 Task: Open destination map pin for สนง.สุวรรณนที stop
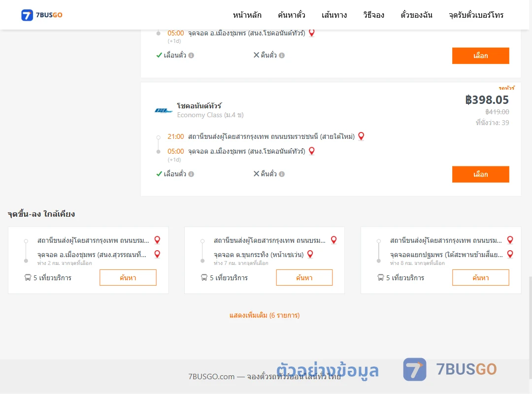[157, 254]
